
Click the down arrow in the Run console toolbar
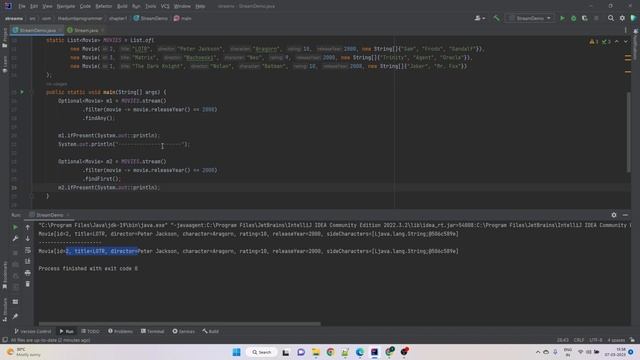tap(28, 238)
